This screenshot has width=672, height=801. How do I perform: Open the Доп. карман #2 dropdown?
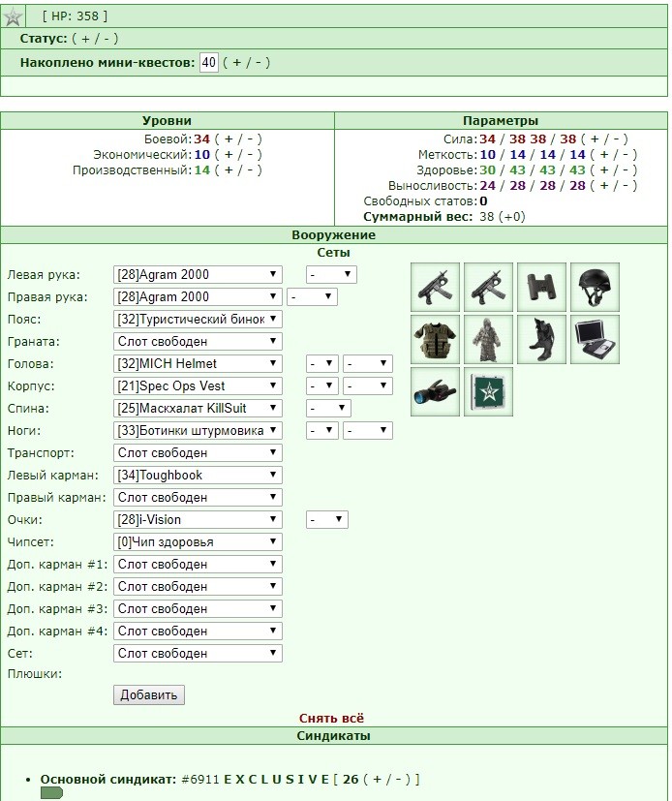198,586
